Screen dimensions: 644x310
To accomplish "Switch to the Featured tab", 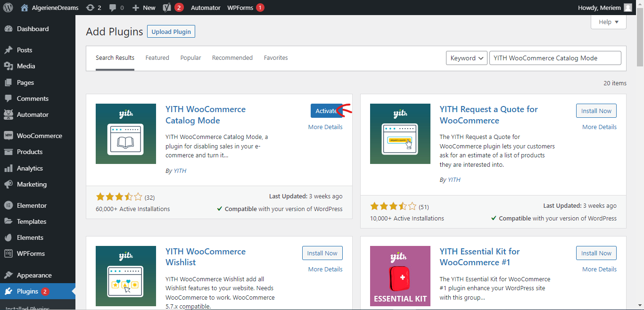I will [x=157, y=58].
